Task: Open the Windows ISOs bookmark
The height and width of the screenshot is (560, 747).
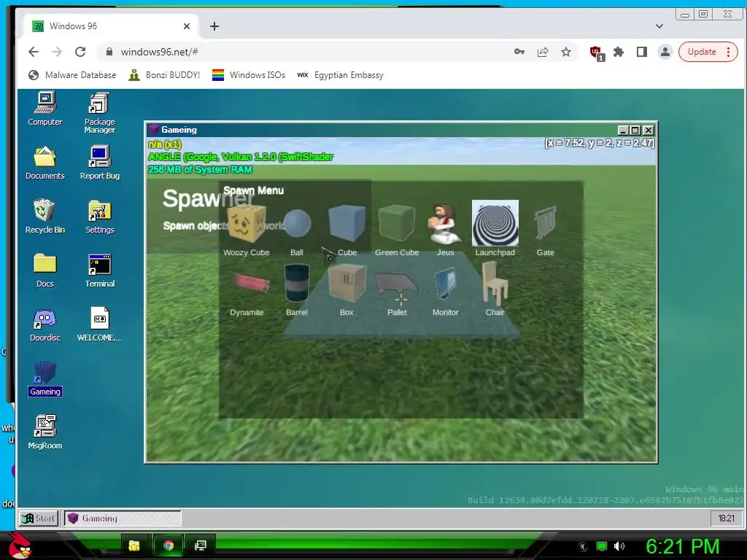Action: tap(249, 75)
